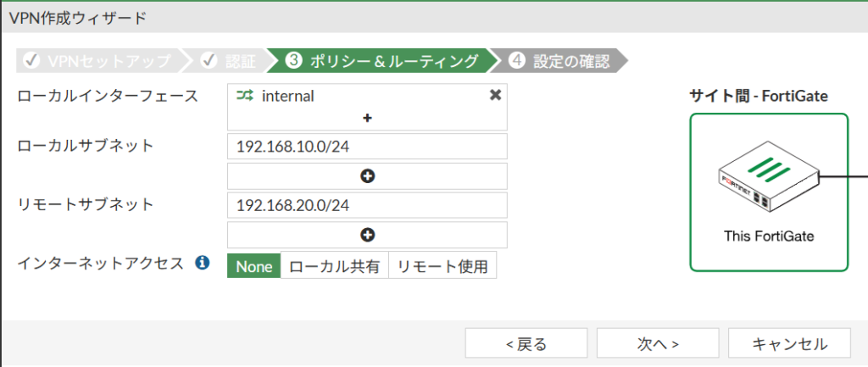Click local subnet field 192.168.10.0/24
Viewport: 868px width, 367px height.
tap(367, 147)
